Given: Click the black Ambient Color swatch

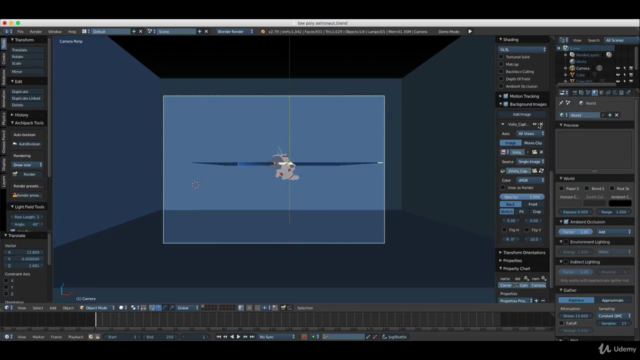Looking at the screenshot, I should (x=620, y=203).
